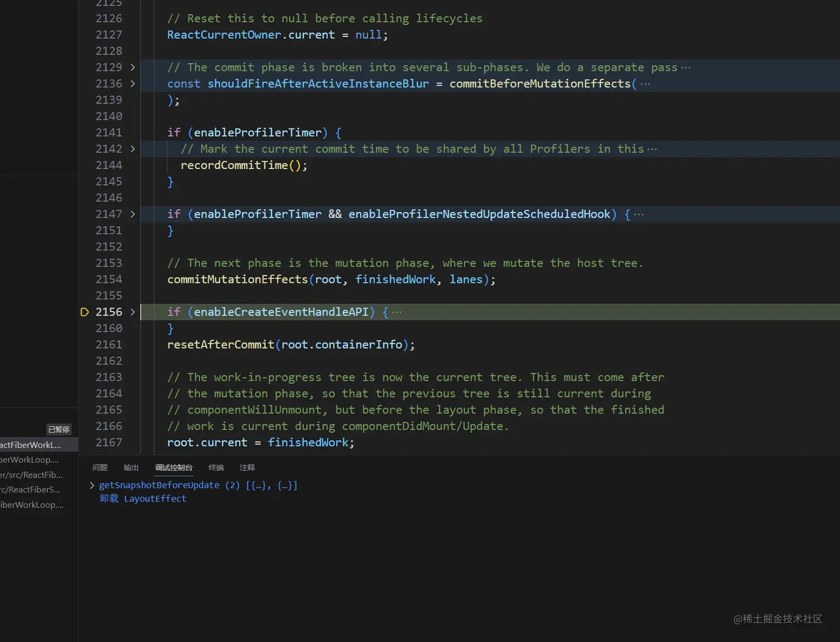
Task: Click 'finishedWork' on line 2167
Action: [x=308, y=442]
